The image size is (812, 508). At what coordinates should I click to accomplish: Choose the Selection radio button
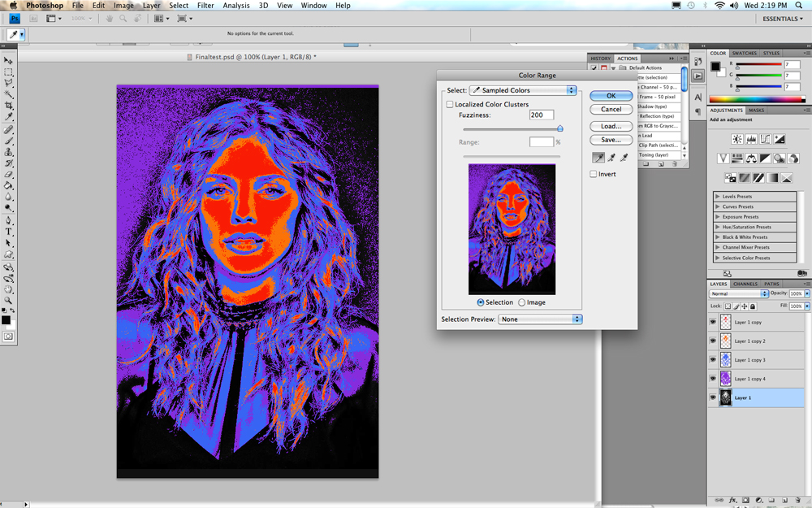point(481,302)
